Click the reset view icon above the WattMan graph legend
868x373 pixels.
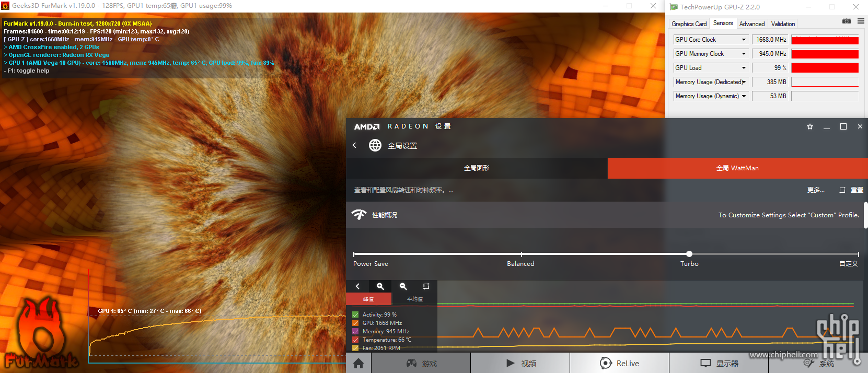click(x=426, y=286)
